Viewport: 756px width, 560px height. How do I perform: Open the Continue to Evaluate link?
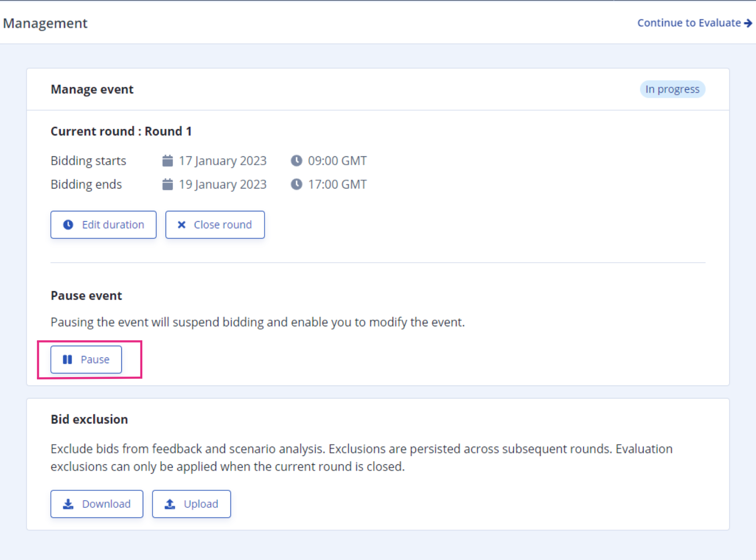(x=694, y=23)
